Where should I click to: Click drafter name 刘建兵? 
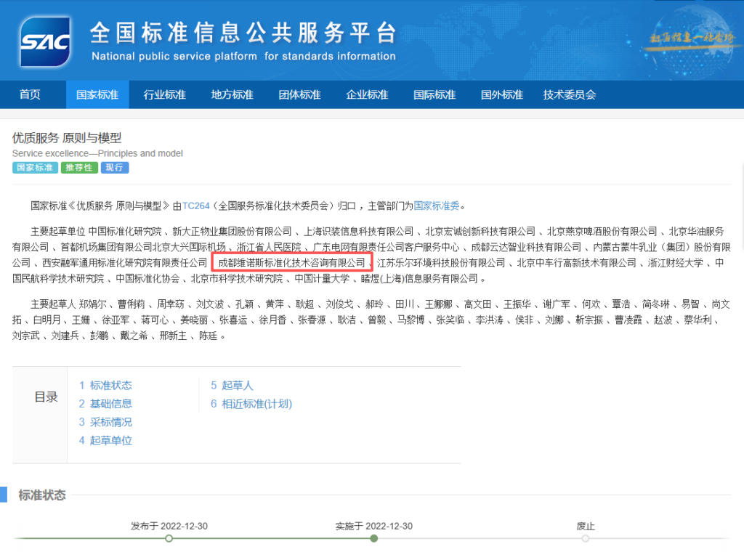point(65,336)
